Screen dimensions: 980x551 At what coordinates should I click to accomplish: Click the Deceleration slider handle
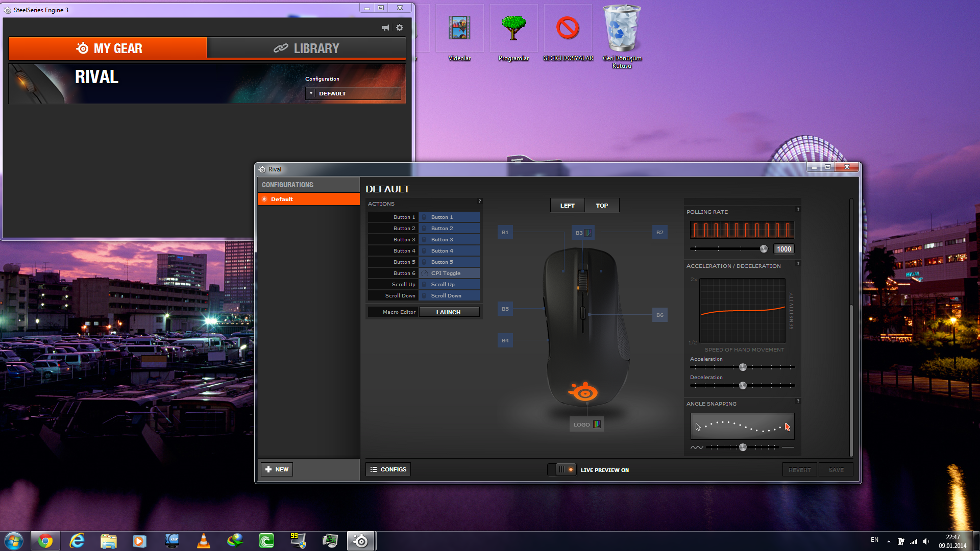[743, 386]
